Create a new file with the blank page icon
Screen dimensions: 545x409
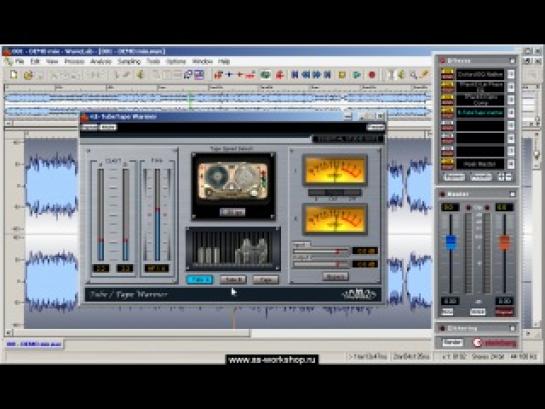14,75
